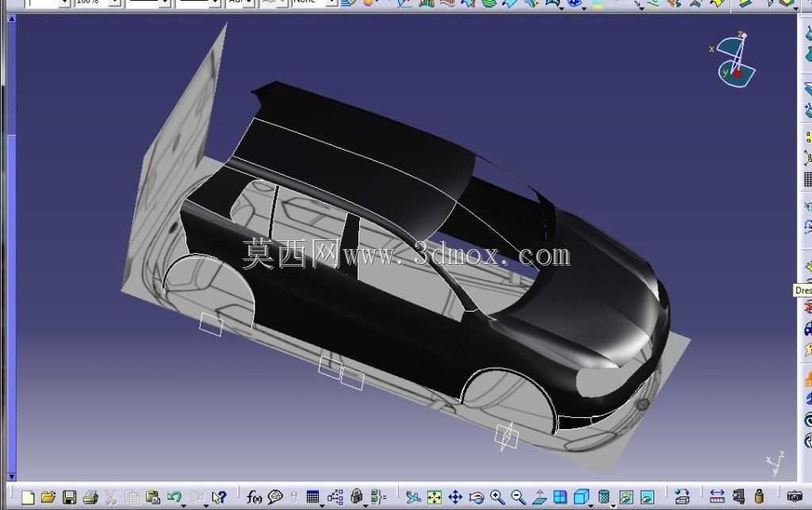Zoom in with the plus magnifier
The height and width of the screenshot is (510, 812).
click(497, 497)
